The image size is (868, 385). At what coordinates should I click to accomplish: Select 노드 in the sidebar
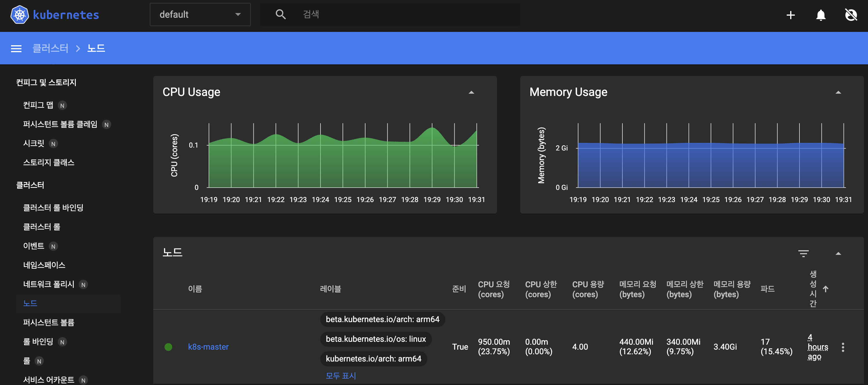[30, 303]
